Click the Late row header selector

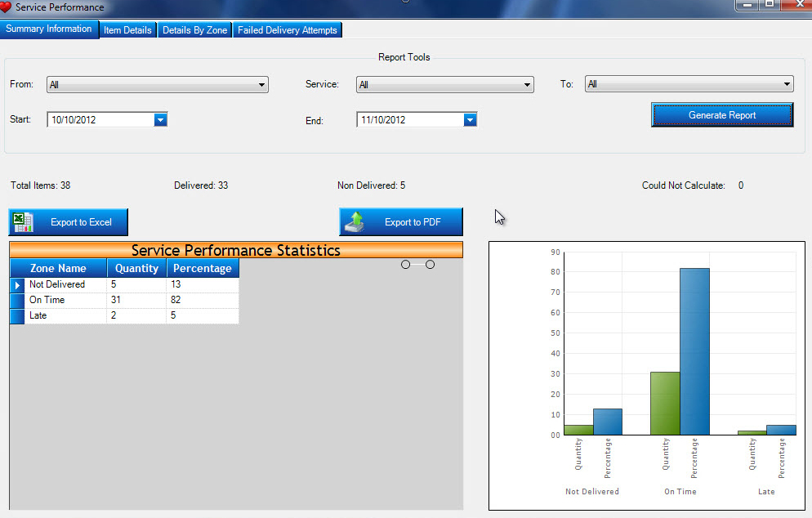[x=17, y=316]
